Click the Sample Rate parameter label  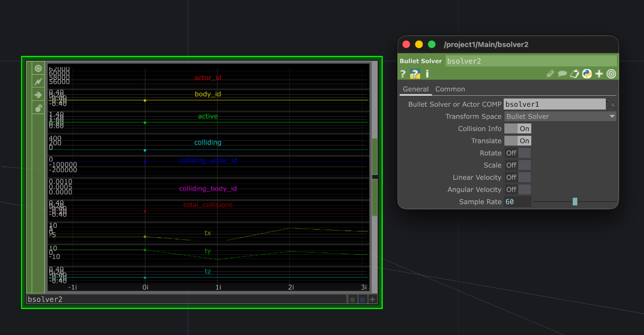pos(480,202)
